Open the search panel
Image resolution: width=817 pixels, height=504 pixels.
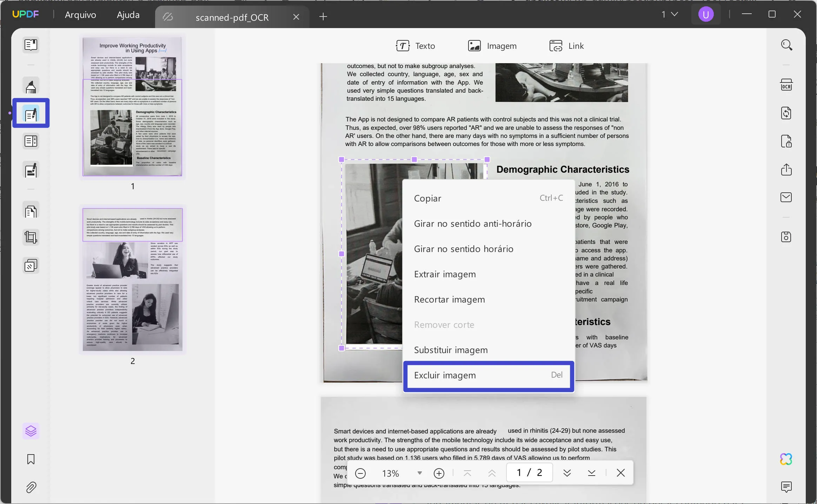coord(786,45)
